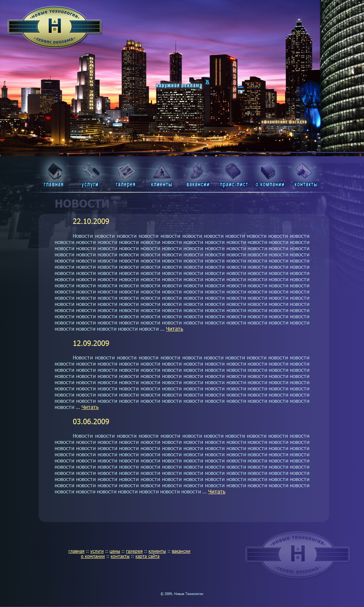Click footer link клиенты
This screenshot has width=364, height=607.
157,551
